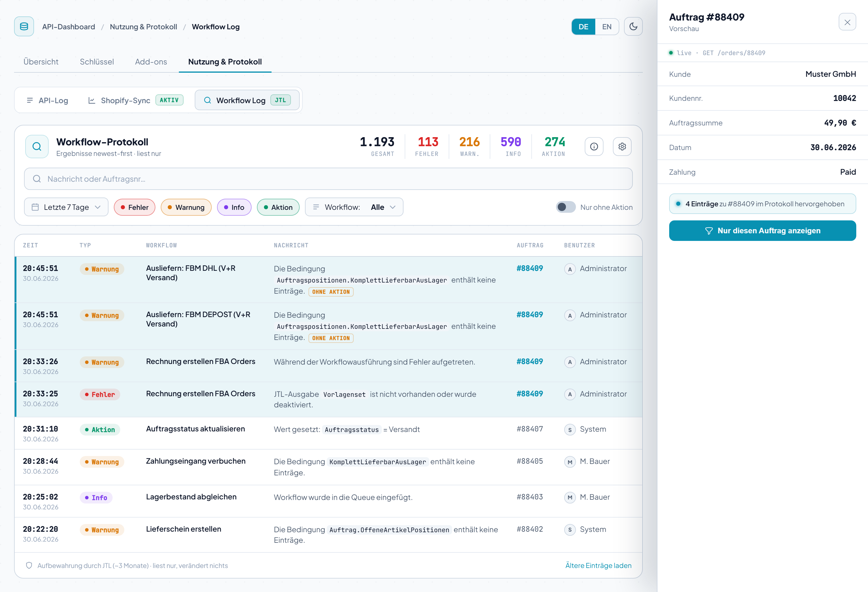This screenshot has height=592, width=868.
Task: Click the Nachricht oder Auftragsnr search field
Action: click(x=328, y=179)
